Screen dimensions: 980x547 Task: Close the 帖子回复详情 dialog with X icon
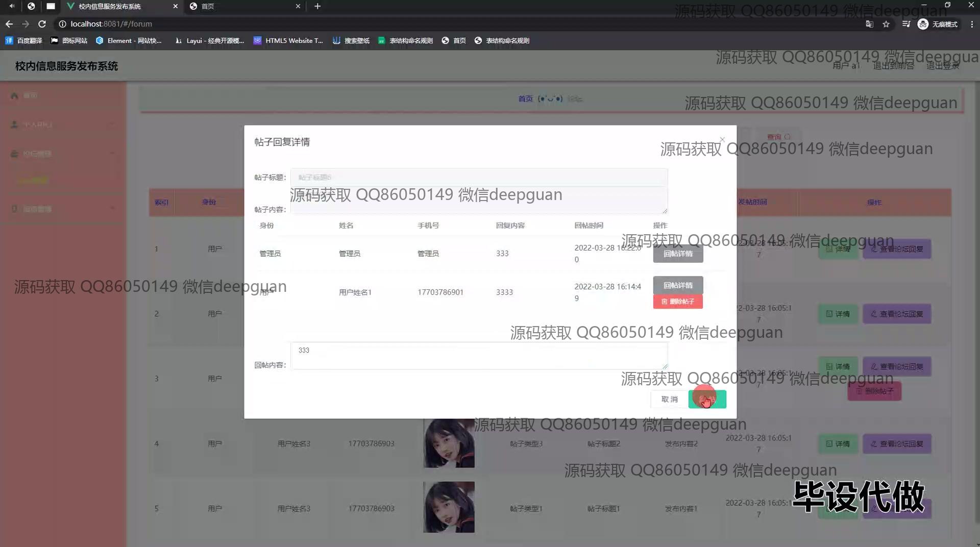tap(722, 139)
